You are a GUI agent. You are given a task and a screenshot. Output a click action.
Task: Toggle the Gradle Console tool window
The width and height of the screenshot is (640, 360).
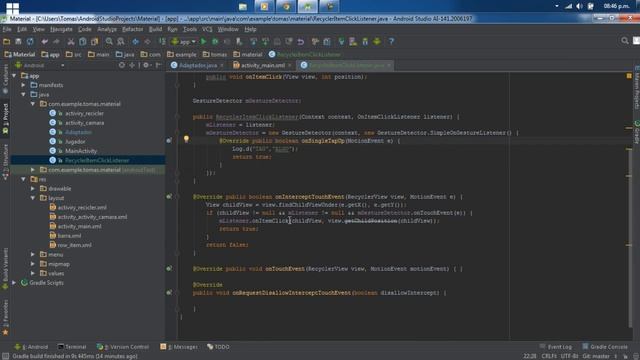(604, 347)
